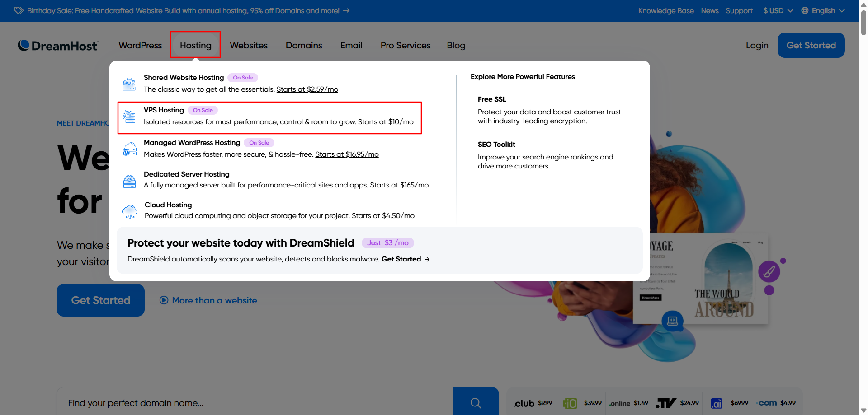Open the Hosting menu
Image resolution: width=868 pixels, height=415 pixels.
[x=195, y=45]
